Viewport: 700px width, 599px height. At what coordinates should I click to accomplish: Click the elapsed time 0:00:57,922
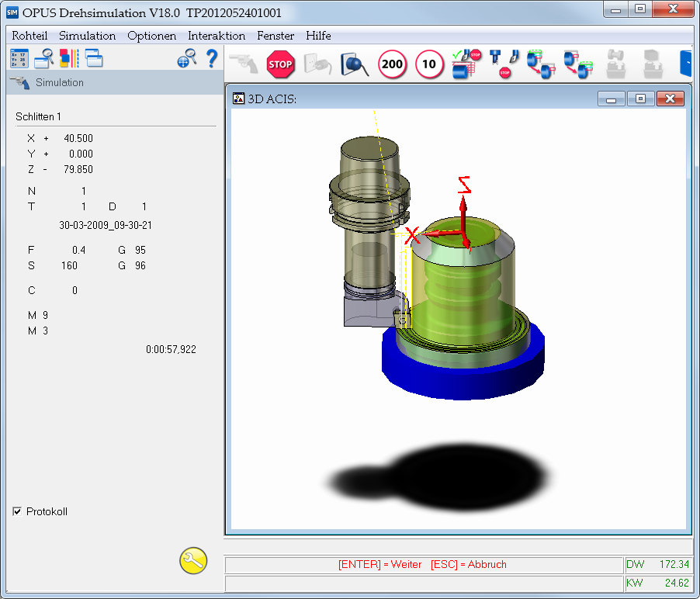(171, 349)
